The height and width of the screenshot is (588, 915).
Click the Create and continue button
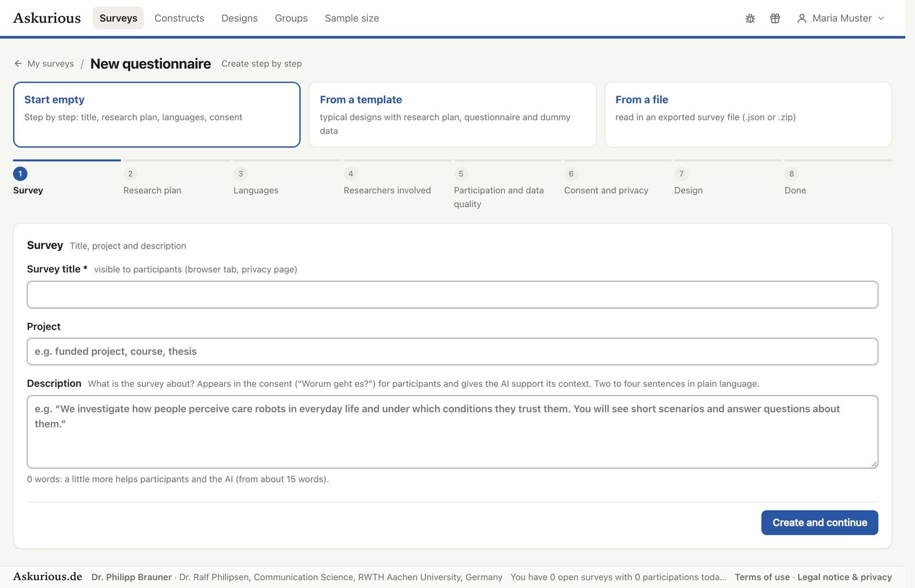pyautogui.click(x=819, y=523)
